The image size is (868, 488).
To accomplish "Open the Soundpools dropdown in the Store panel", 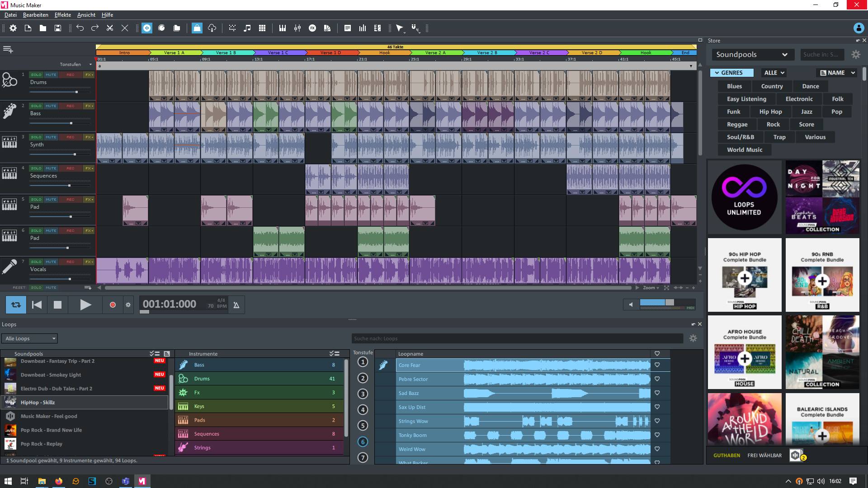I will pos(753,54).
